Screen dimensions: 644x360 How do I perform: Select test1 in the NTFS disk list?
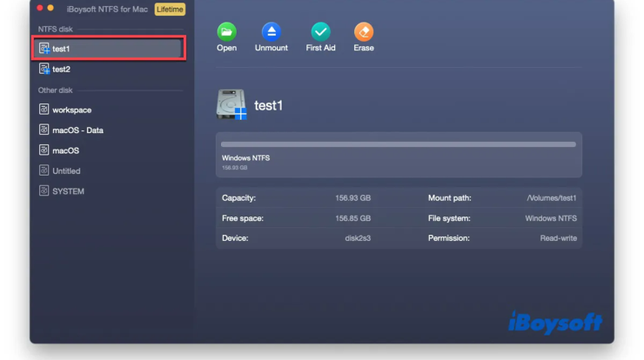109,49
